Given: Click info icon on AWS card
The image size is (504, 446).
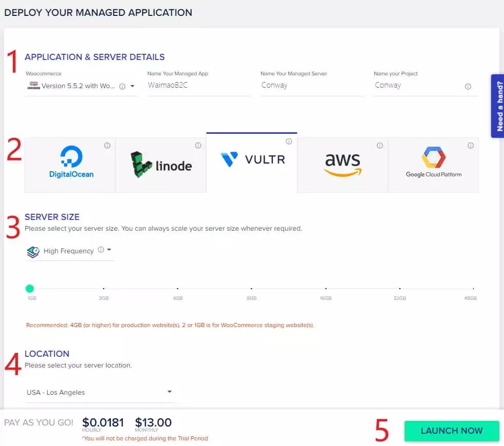Looking at the screenshot, I should tap(379, 146).
